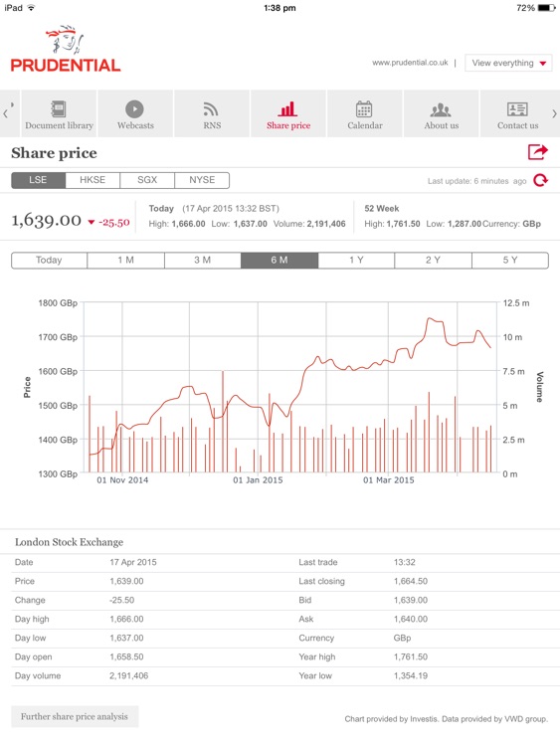Screen dimensions: 560x746
Task: Tap the About us menu label
Action: (442, 125)
